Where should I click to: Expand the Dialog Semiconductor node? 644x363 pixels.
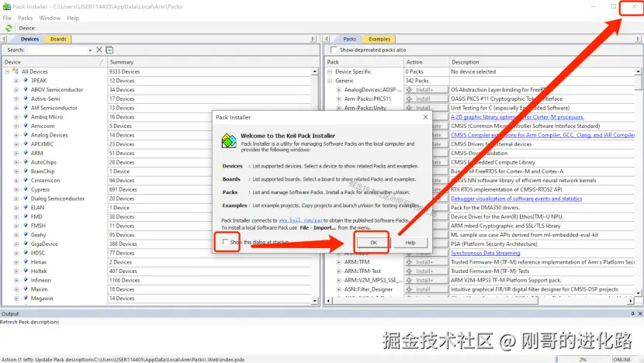tap(16, 199)
